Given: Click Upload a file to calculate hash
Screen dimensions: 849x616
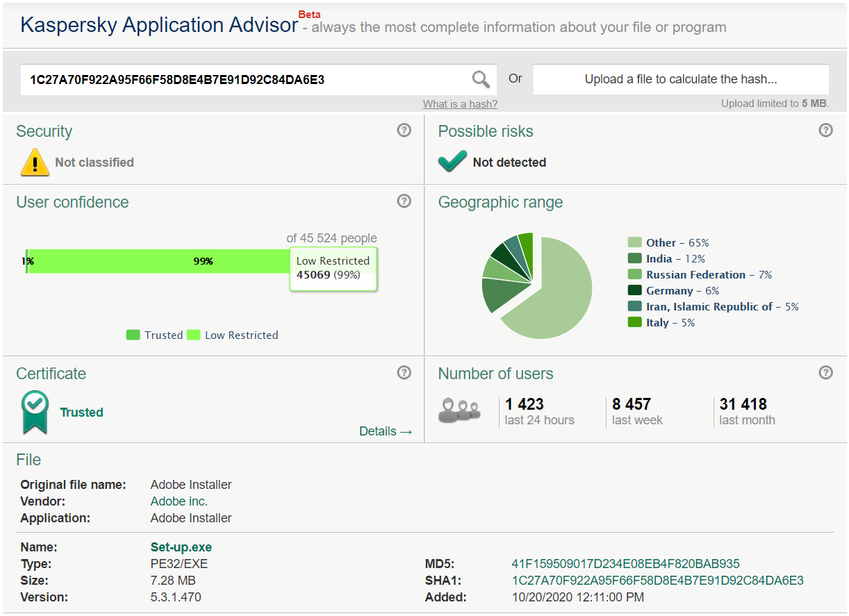Looking at the screenshot, I should (680, 79).
